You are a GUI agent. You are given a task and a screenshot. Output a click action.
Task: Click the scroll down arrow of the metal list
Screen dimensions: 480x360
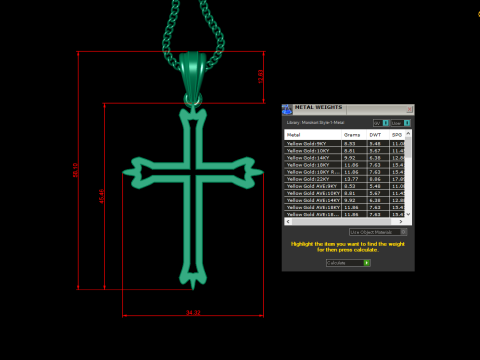tap(408, 214)
